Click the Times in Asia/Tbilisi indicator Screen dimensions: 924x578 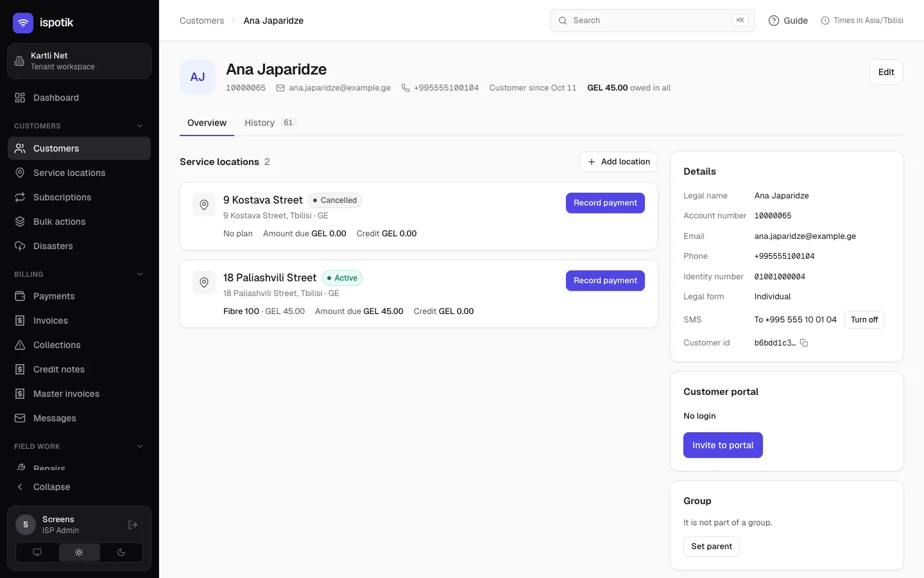(862, 21)
